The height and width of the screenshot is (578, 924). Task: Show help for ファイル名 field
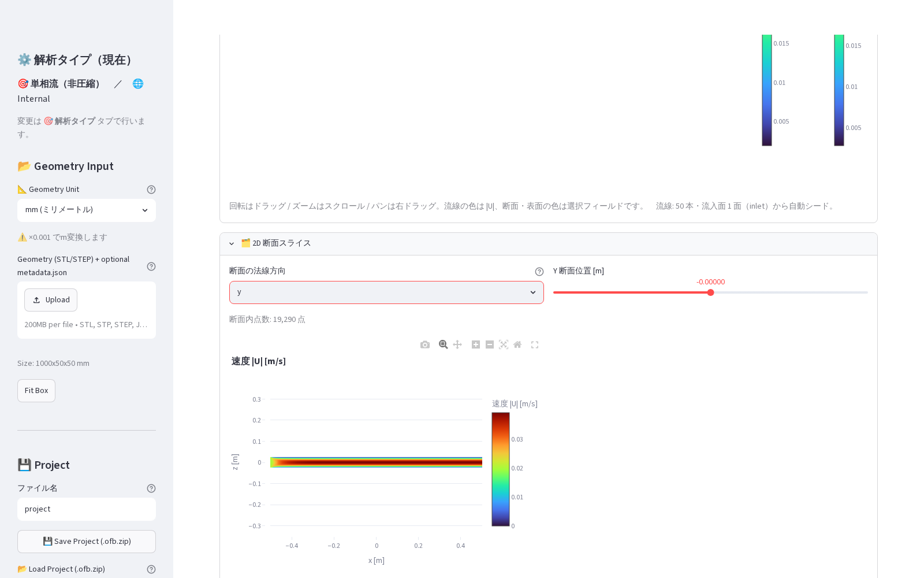click(x=151, y=488)
